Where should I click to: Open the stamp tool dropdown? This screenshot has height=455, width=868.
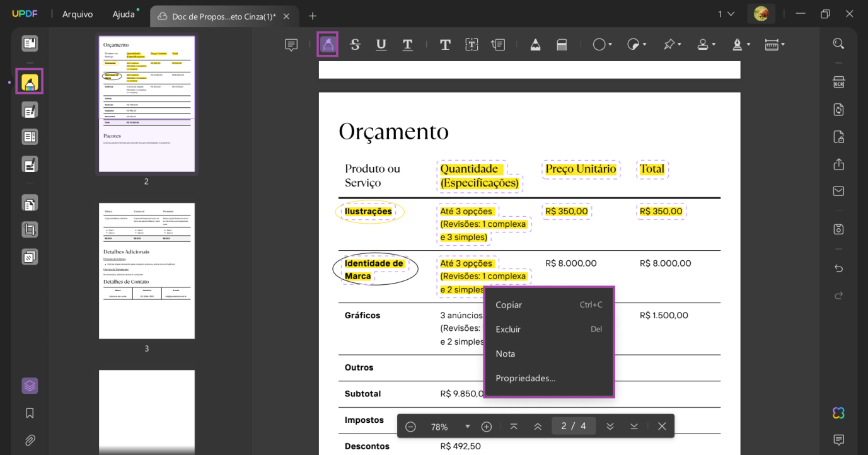tap(706, 44)
